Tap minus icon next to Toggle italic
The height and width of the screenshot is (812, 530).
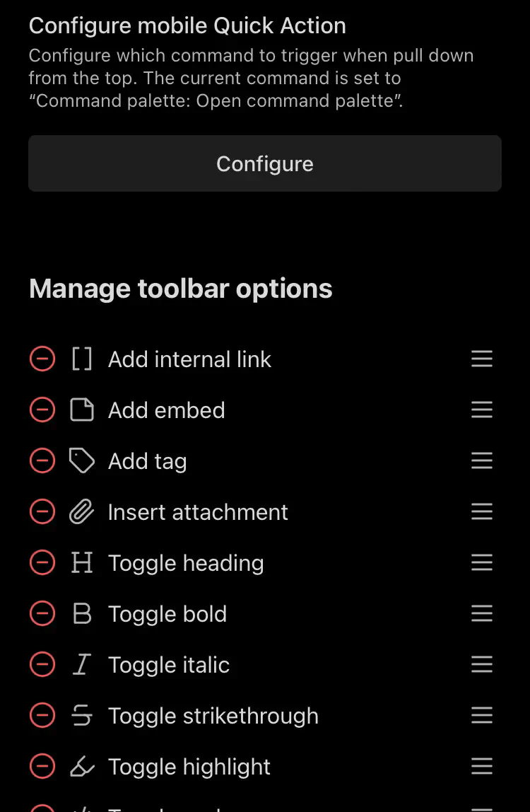pyautogui.click(x=42, y=665)
